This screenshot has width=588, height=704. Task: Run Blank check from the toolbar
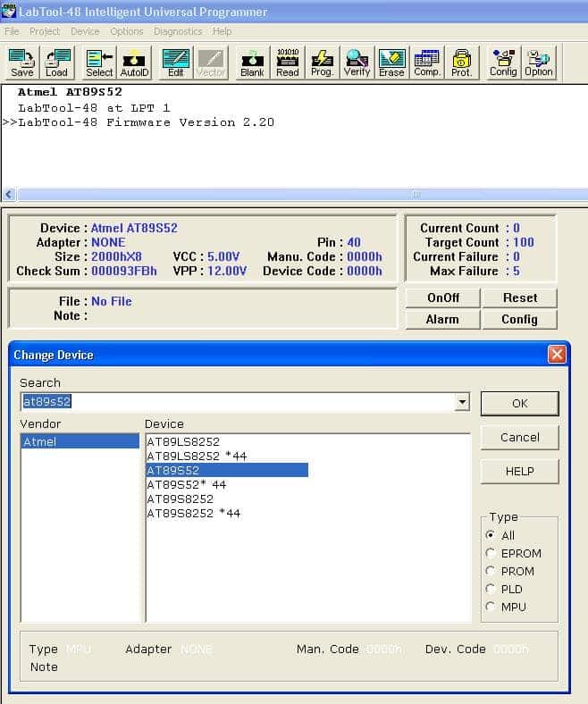tap(253, 63)
